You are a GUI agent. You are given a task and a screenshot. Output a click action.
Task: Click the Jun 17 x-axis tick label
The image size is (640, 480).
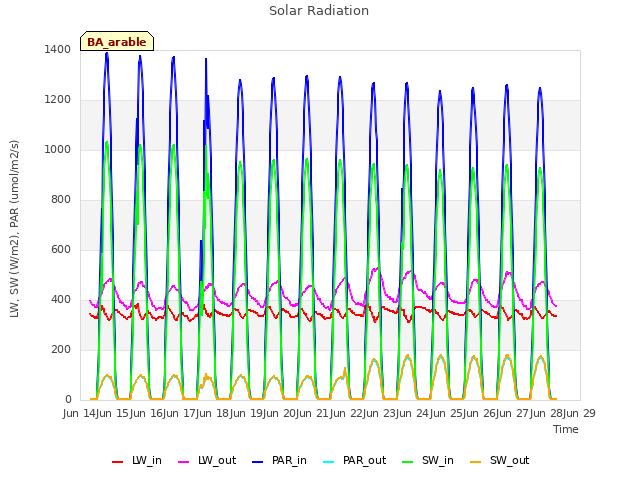coord(181,413)
